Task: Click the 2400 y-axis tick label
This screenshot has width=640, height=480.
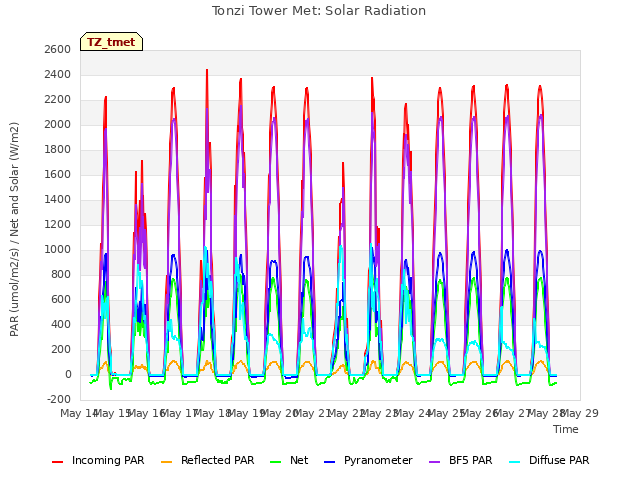Action: pos(58,75)
